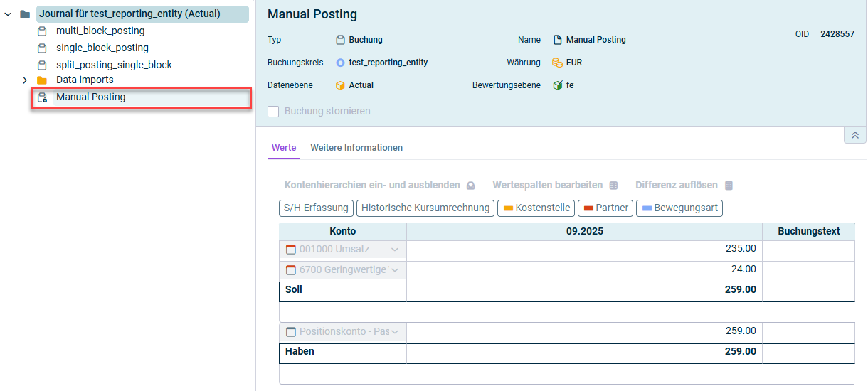Collapse the Journal für test_reporting_entity node

9,14
